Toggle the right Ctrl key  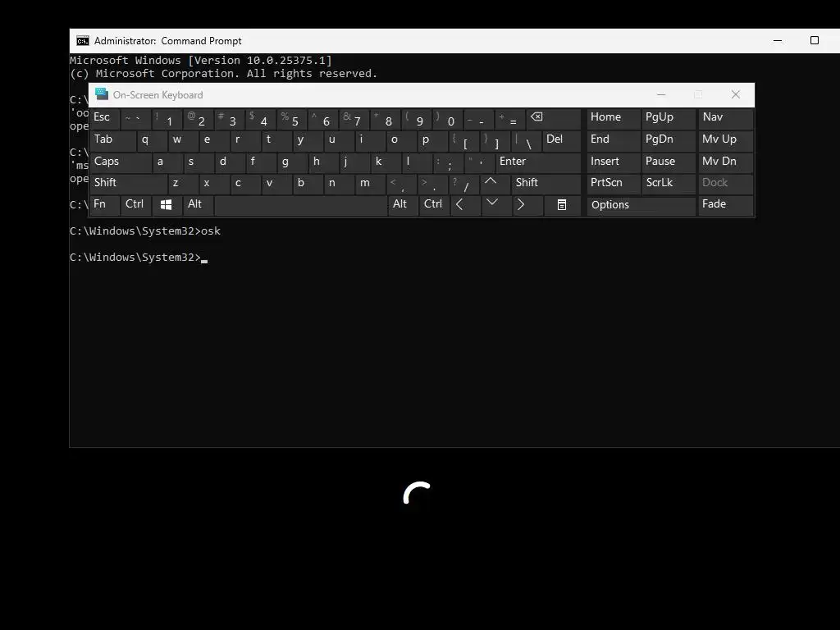[434, 205]
